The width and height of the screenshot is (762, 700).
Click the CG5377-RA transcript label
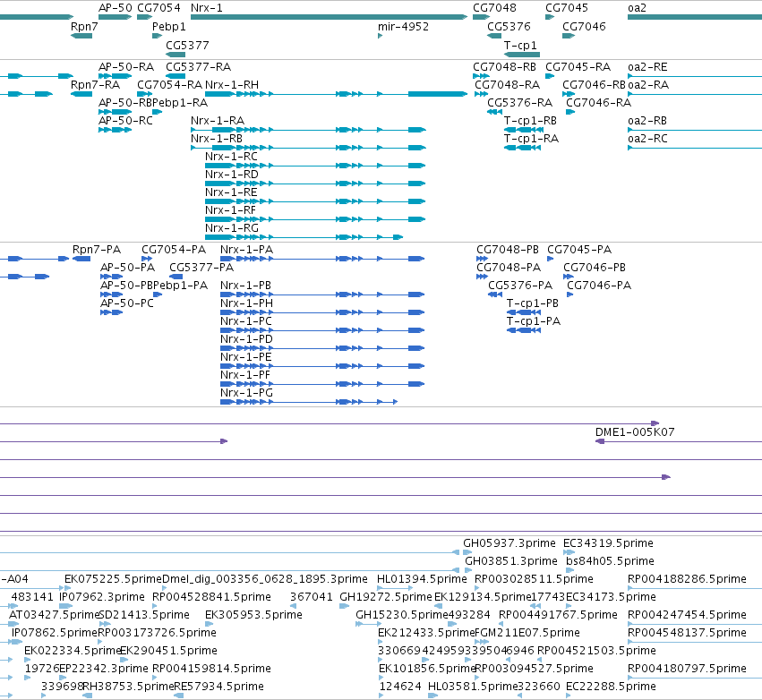[x=198, y=66]
